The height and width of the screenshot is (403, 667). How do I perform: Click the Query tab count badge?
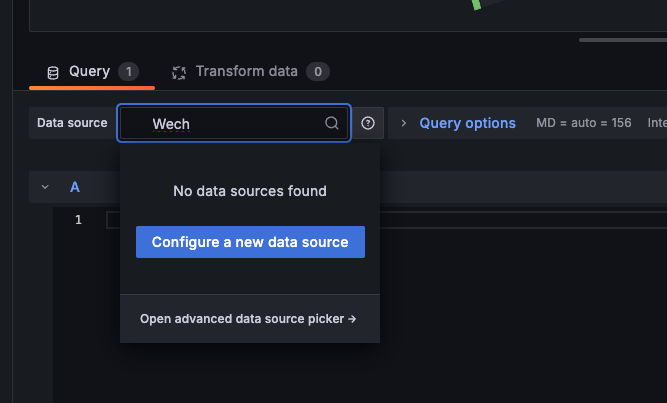tap(128, 72)
